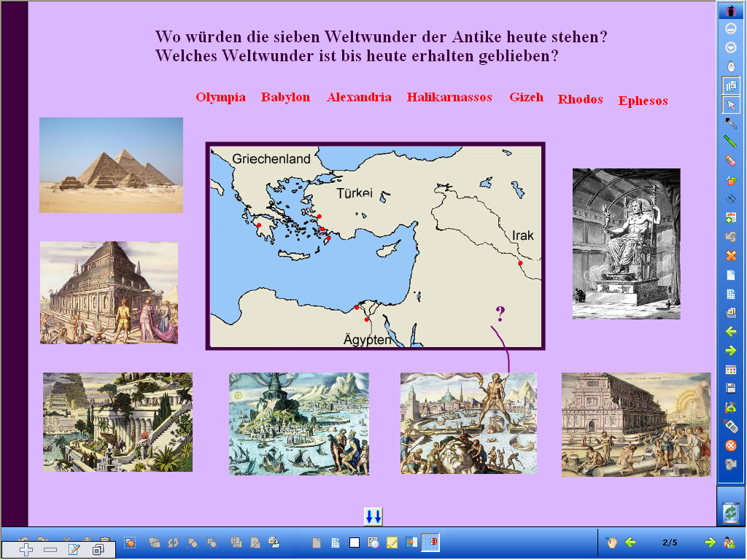Select the red label Olympia
The width and height of the screenshot is (747, 560).
tap(220, 97)
